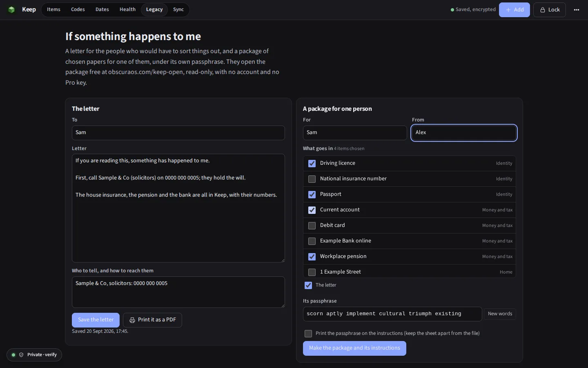Image resolution: width=588 pixels, height=368 pixels.
Task: Click the printer icon on PDF button
Action: 132,320
